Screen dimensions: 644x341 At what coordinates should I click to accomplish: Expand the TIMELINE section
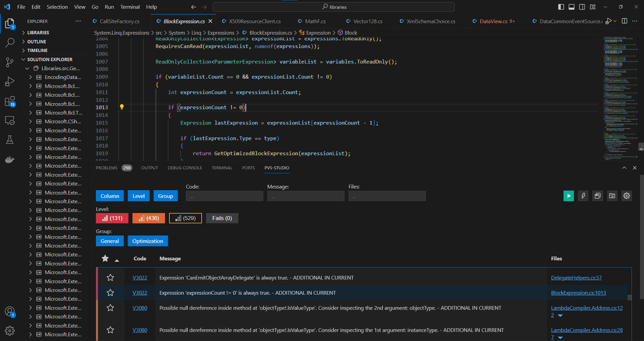(37, 50)
